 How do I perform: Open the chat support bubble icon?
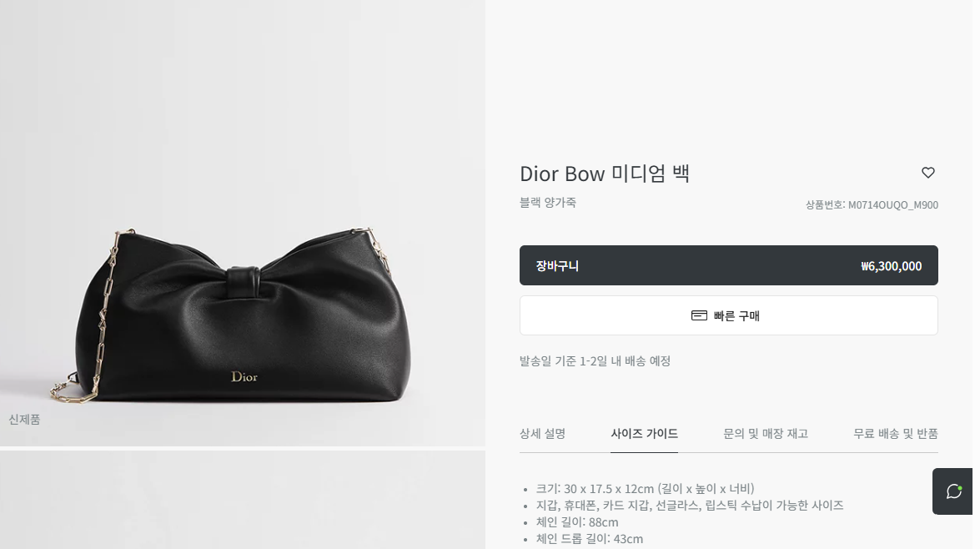click(953, 491)
